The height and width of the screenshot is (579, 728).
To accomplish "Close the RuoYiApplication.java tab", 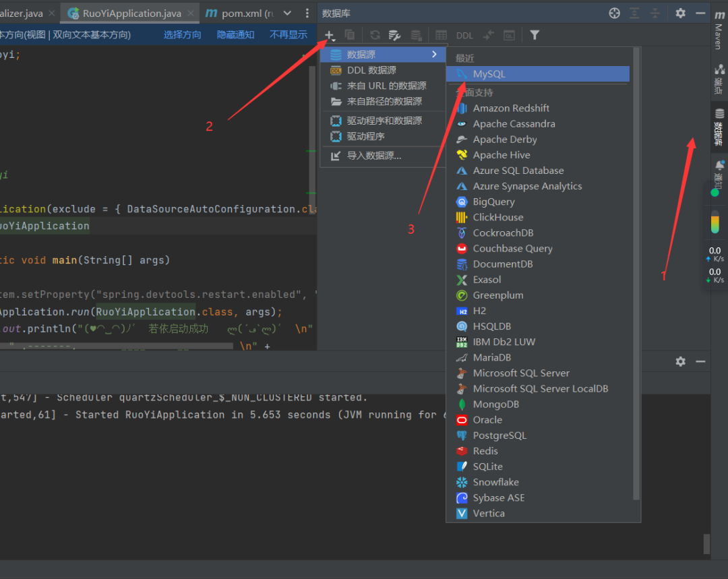I will click(x=191, y=13).
